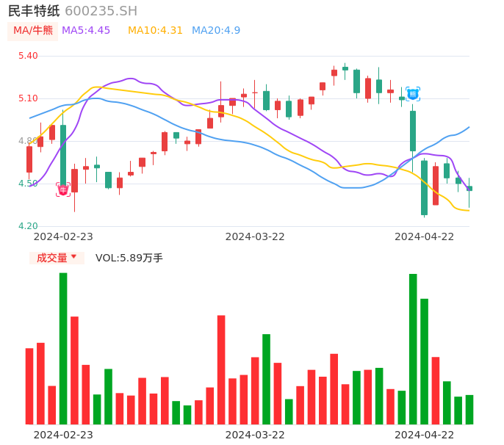Click the 5.10 price axis label

28,98
